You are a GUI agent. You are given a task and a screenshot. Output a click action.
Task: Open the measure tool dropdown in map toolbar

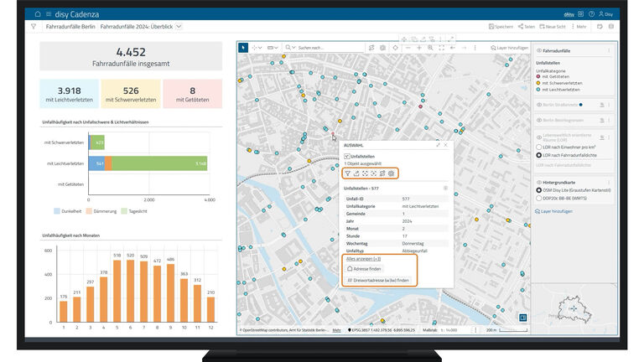pyautogui.click(x=273, y=48)
